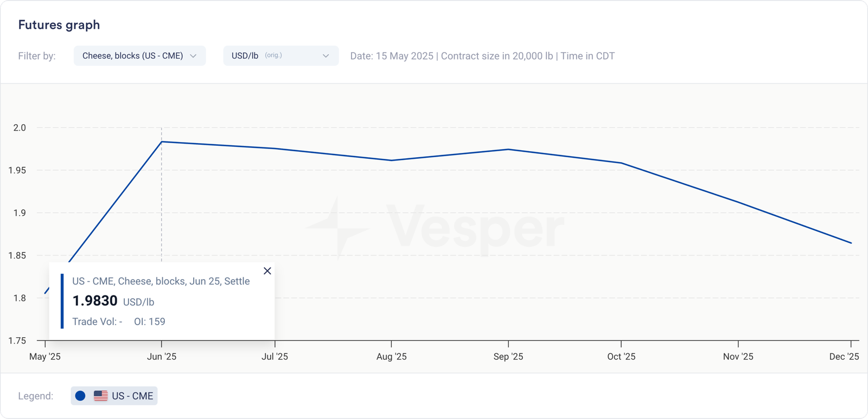Image resolution: width=868 pixels, height=419 pixels.
Task: Click the US flag icon in legend
Action: tap(101, 396)
